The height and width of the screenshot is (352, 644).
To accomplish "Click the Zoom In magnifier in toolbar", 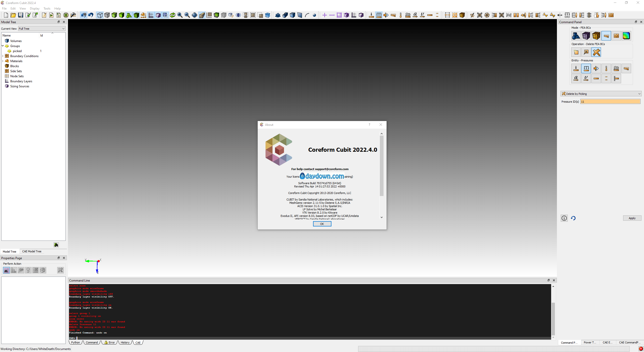I will click(180, 15).
